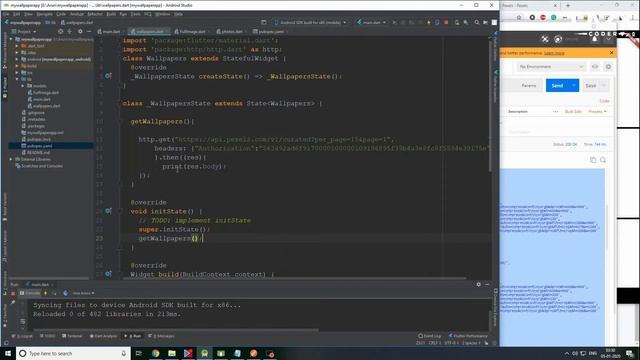Open the Flutter Performance tool window

[468, 336]
